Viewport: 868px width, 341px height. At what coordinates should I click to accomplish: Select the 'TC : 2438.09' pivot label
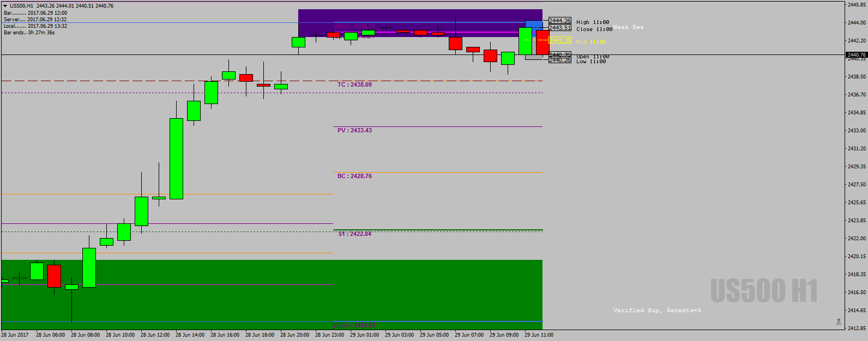click(x=354, y=85)
